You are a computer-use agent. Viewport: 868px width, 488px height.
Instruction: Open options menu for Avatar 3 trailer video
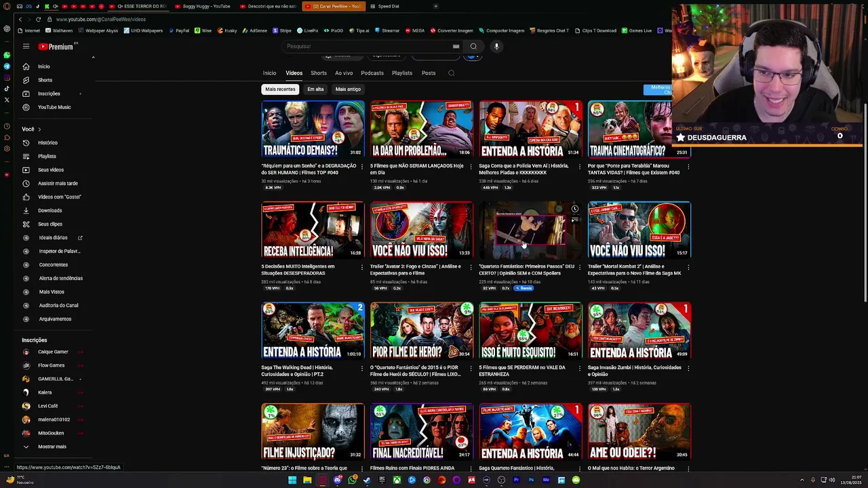[x=471, y=267]
